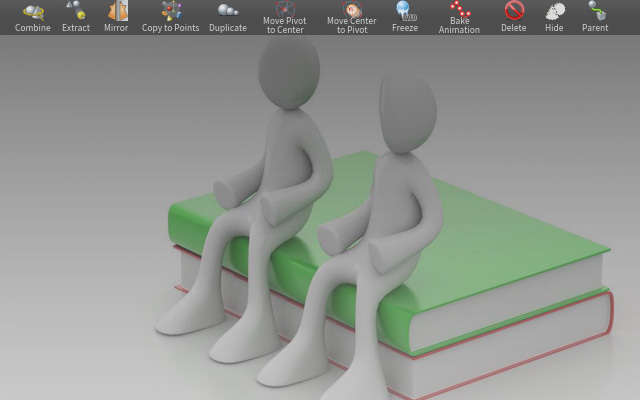Activate the Parent shelf tool
Image resolution: width=640 pixels, height=400 pixels.
point(595,17)
